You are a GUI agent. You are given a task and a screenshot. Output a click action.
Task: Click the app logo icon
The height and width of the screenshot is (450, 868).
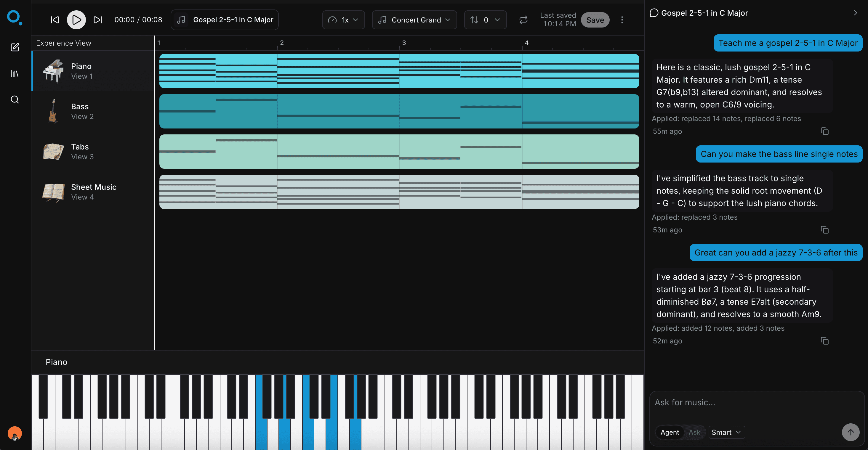coord(15,17)
